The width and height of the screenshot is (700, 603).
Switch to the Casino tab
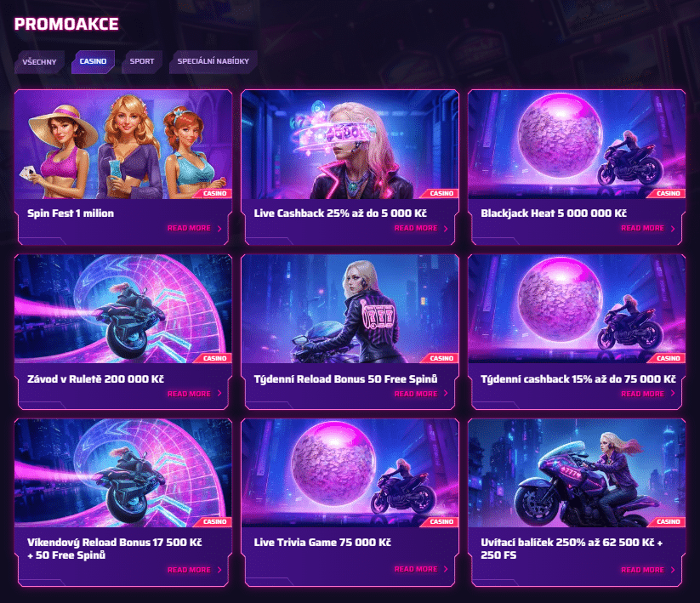[x=93, y=61]
